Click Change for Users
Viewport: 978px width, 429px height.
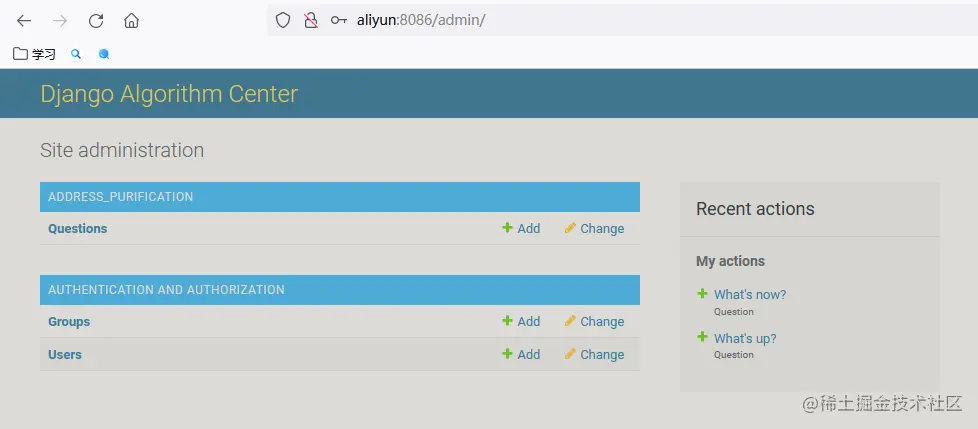coord(594,355)
